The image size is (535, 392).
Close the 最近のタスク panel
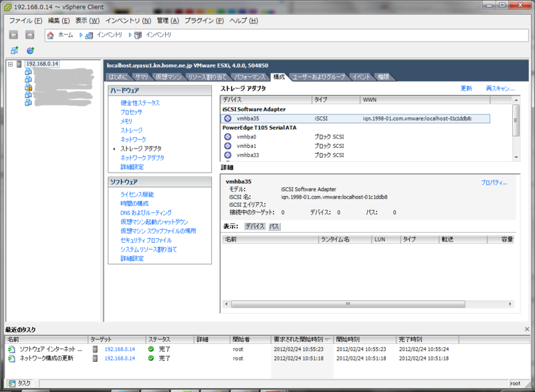527,329
